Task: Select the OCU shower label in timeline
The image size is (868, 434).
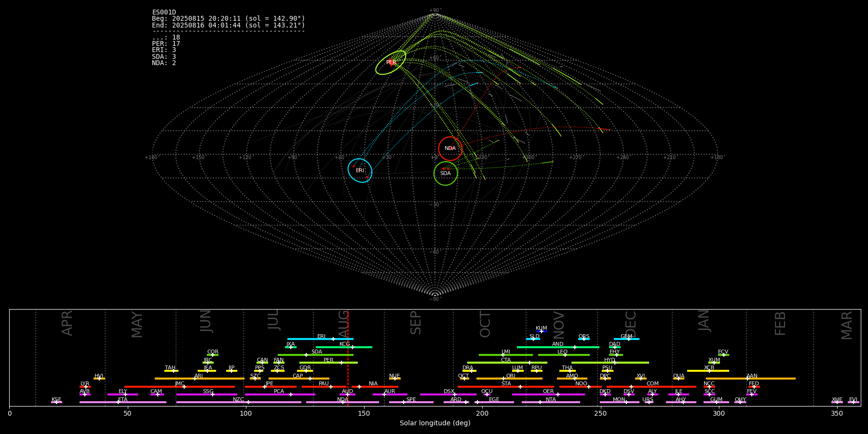Action: (487, 392)
